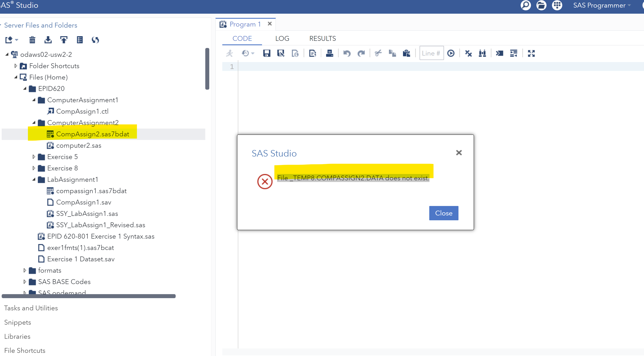
Task: Click the Upload files icon
Action: click(64, 40)
